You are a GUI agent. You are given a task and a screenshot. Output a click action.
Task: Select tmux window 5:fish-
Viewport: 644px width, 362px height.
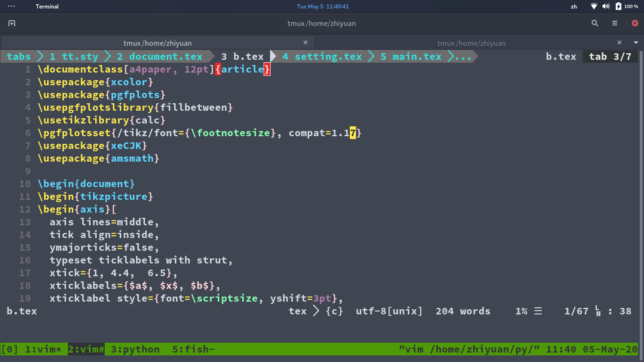point(193,349)
